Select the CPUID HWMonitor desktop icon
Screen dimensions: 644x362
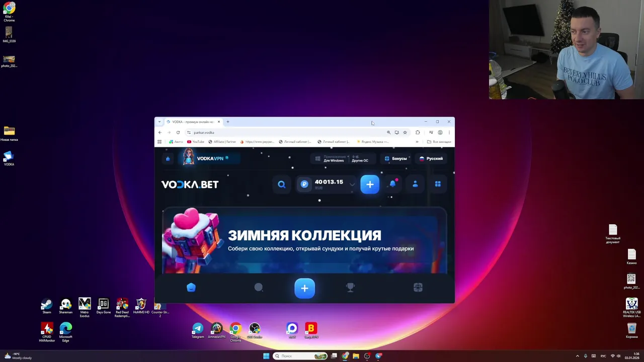point(47,332)
